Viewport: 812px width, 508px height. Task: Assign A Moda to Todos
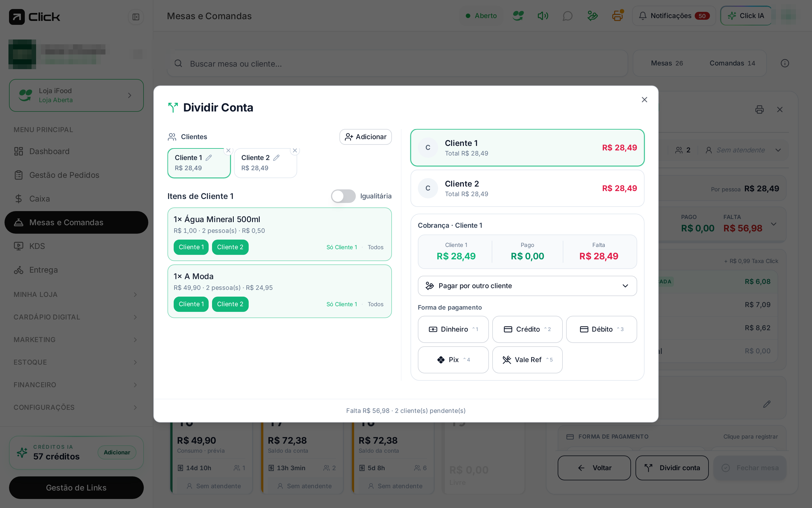coord(376,304)
